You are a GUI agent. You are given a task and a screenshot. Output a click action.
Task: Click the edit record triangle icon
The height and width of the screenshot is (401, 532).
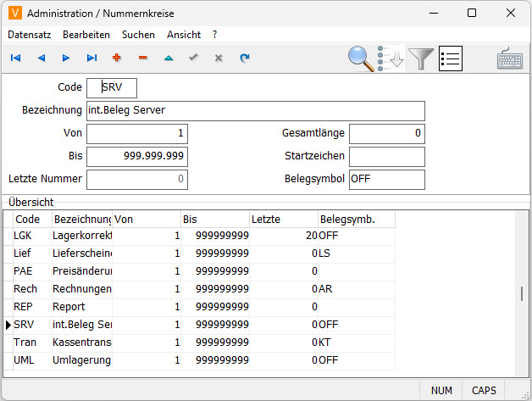tap(169, 58)
